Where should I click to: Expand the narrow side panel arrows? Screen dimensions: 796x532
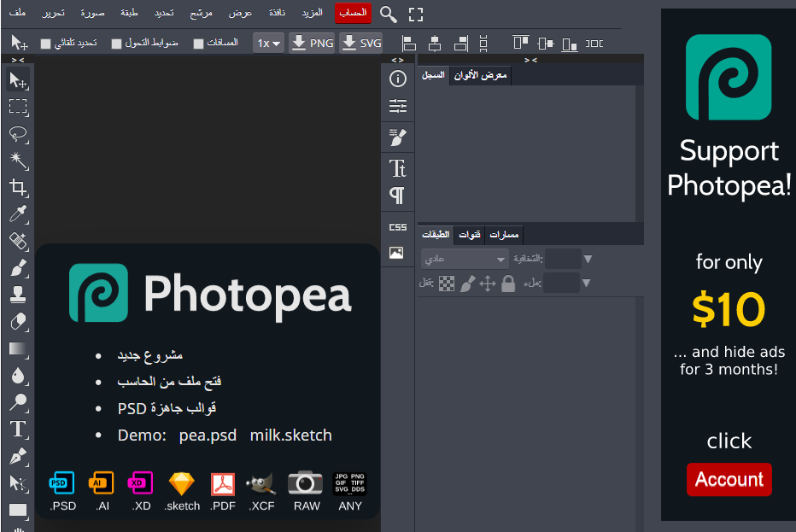point(397,60)
